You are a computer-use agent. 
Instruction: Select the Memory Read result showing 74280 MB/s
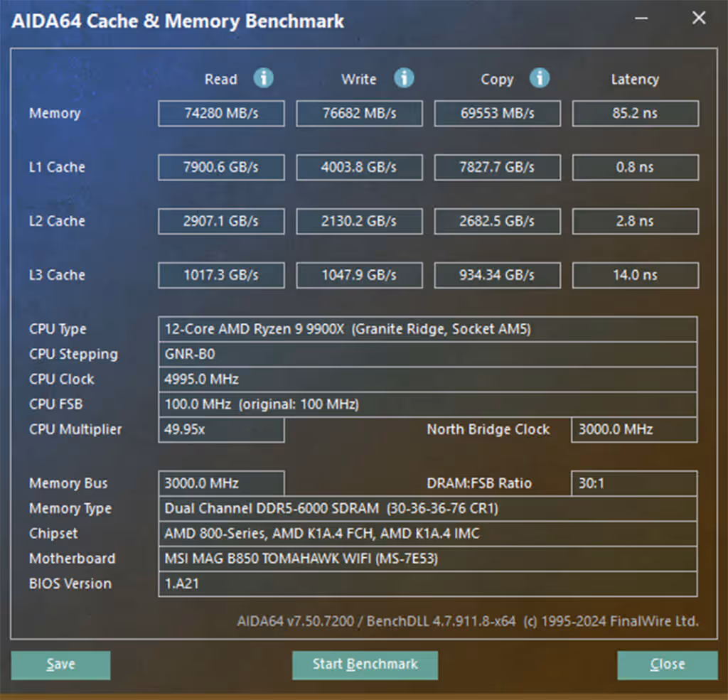pos(220,113)
